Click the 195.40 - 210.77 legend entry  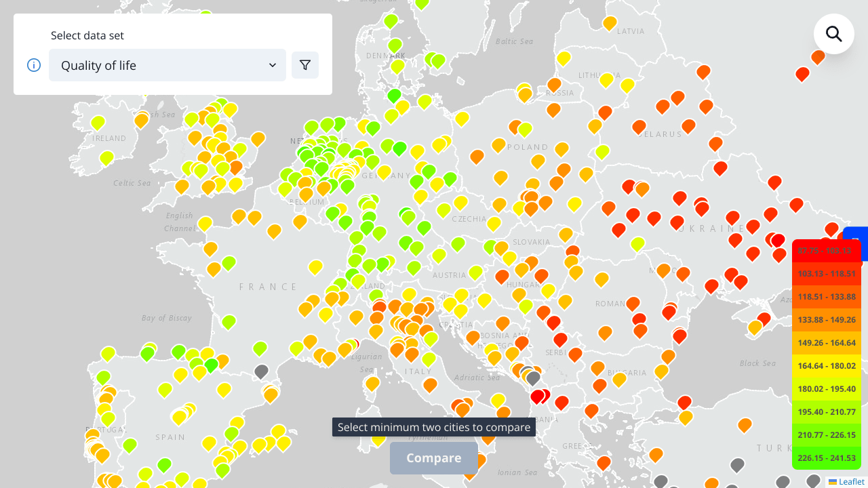(826, 412)
